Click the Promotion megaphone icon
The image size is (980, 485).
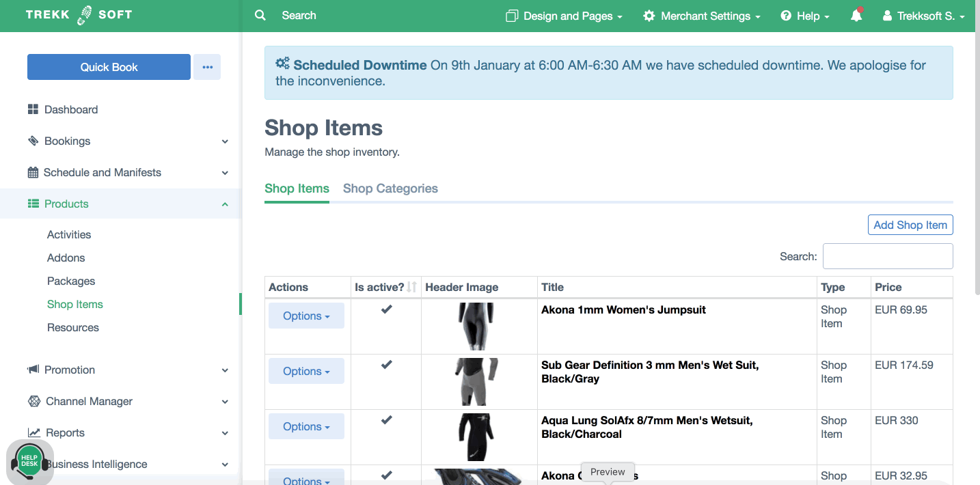[x=33, y=370]
